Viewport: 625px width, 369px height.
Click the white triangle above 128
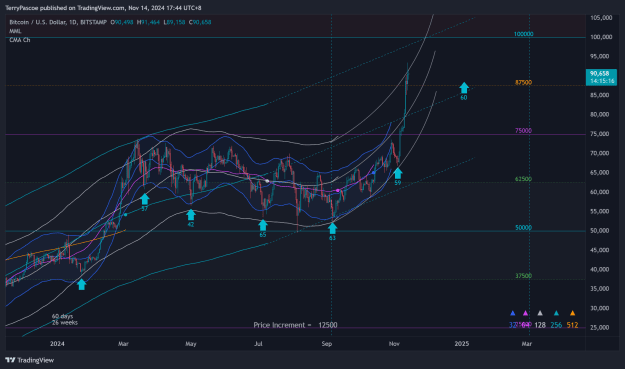pyautogui.click(x=540, y=313)
